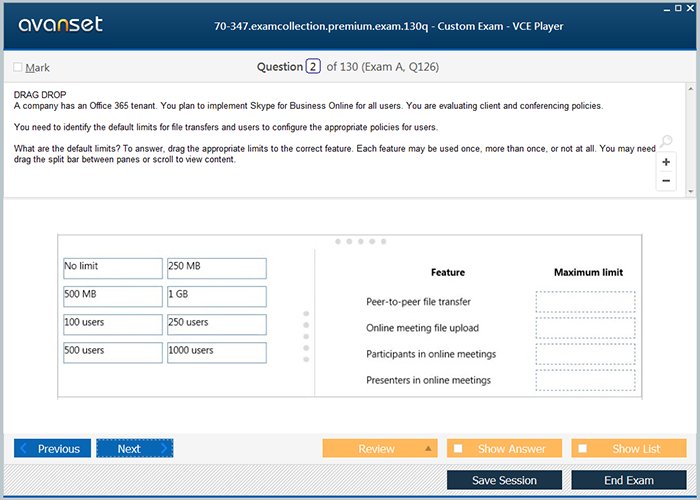
Task: Zoom in with the plus button
Action: click(x=666, y=162)
